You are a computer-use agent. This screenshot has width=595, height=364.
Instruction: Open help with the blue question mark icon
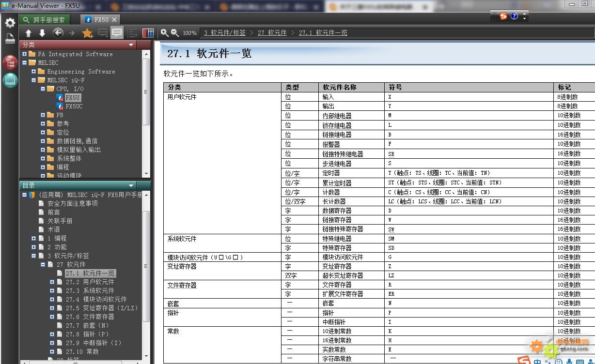(x=514, y=16)
